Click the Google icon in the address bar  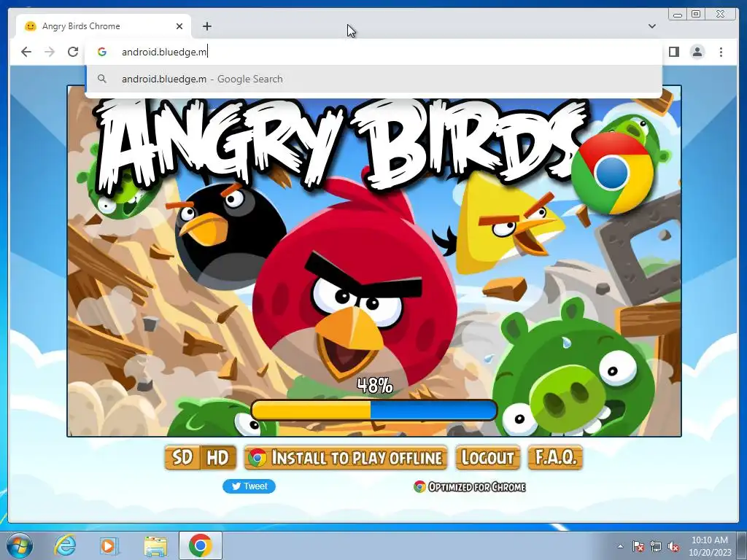coord(102,52)
